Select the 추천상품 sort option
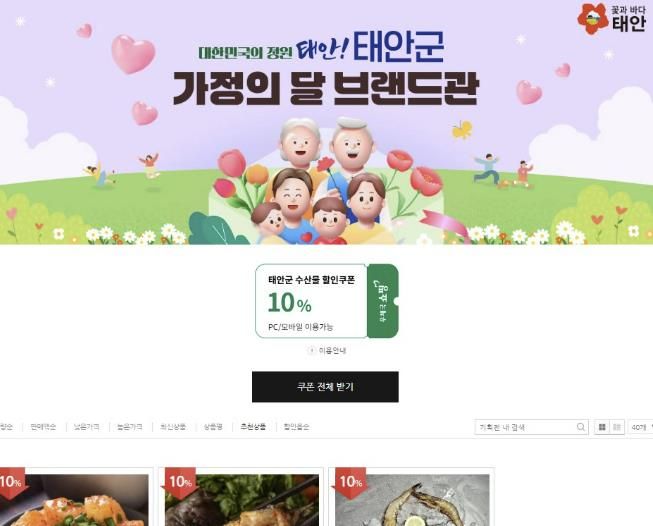This screenshot has width=653, height=526. 253,426
